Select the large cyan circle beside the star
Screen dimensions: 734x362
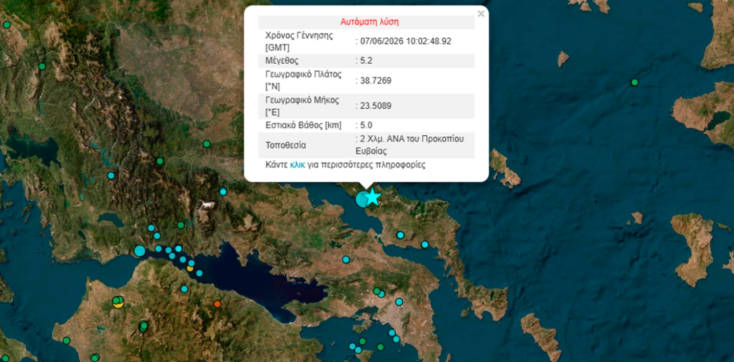pyautogui.click(x=362, y=199)
